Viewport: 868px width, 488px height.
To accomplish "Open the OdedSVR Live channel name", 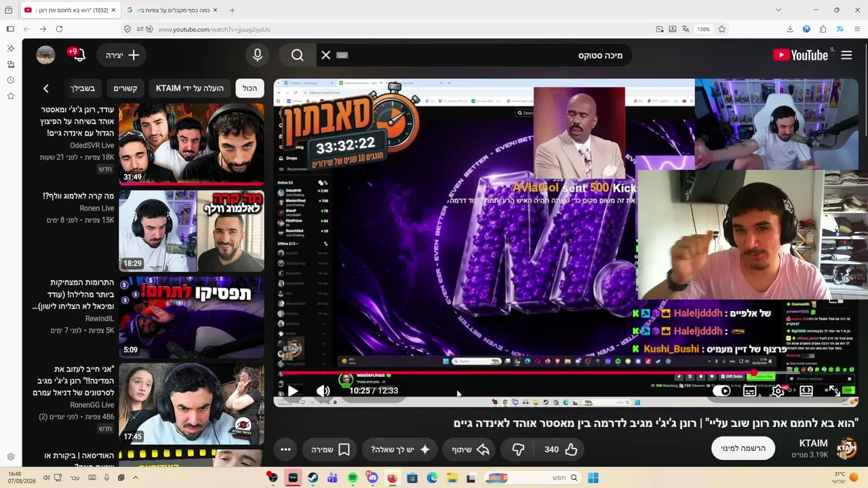I will [92, 146].
